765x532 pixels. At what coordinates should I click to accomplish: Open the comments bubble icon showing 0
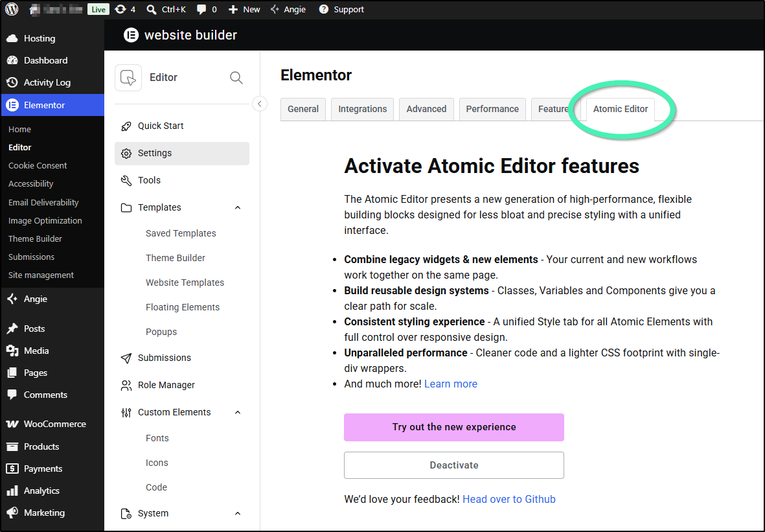pos(201,9)
